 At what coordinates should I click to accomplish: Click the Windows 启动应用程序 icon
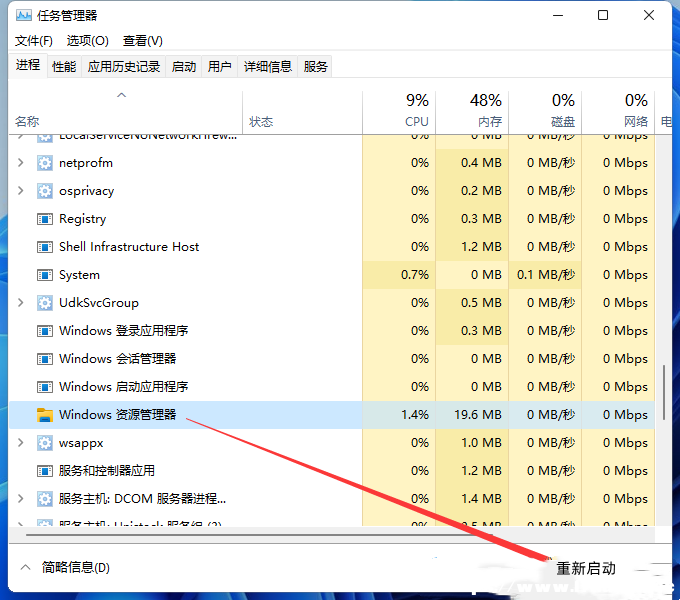coord(45,387)
